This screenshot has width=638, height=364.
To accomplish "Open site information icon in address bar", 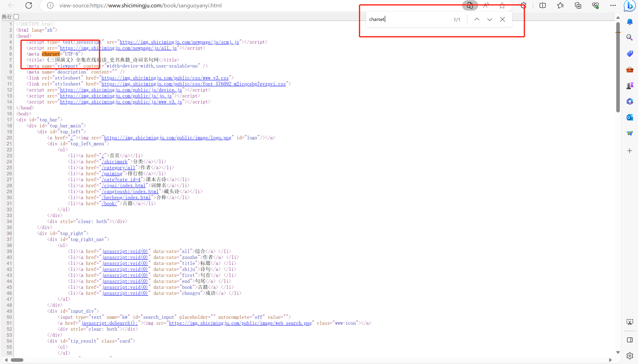I will pos(50,5).
